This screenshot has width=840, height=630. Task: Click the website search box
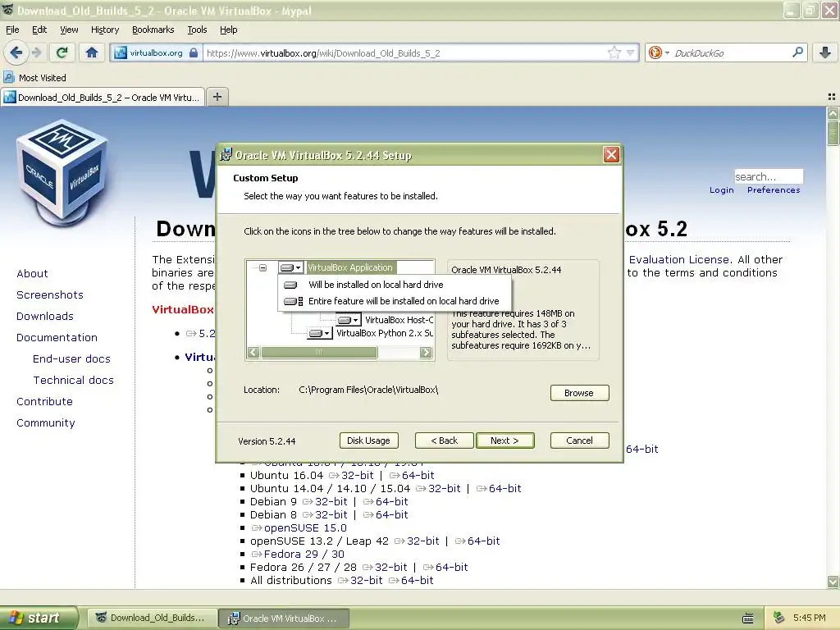click(768, 176)
